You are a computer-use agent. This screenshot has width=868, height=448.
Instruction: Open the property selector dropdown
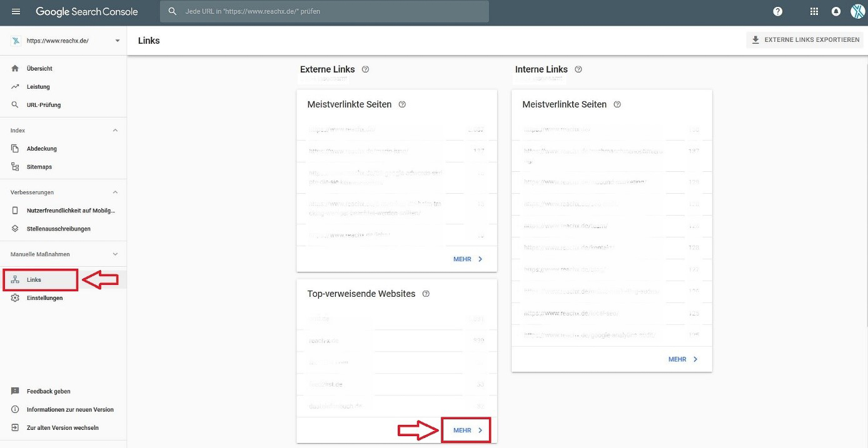pos(117,41)
